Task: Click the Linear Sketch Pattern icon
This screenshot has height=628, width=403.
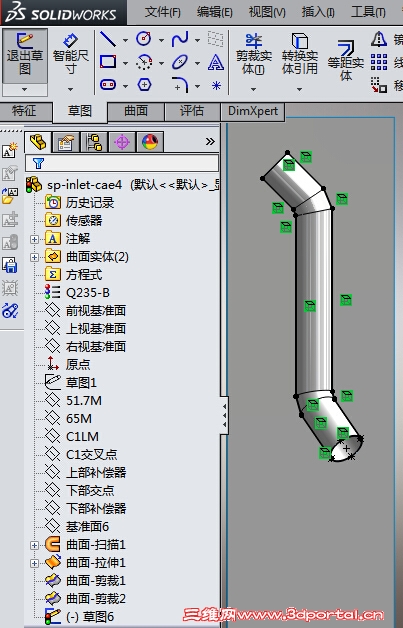Action: 379,62
